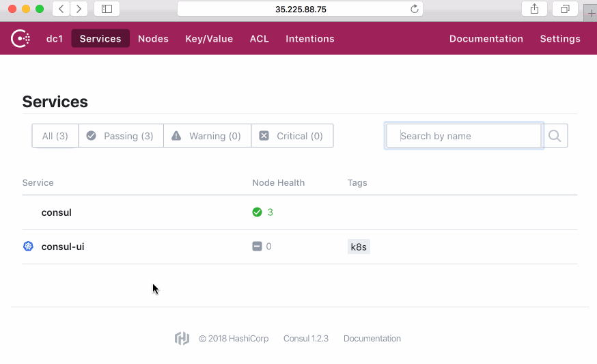Click the passing count 3 for consul
The image size is (597, 364).
270,212
